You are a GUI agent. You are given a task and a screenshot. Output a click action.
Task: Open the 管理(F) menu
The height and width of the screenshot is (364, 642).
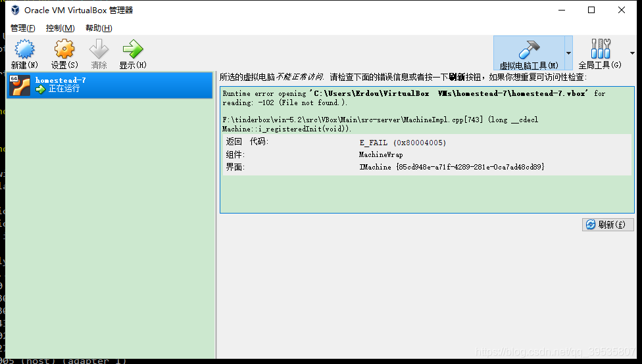point(22,28)
